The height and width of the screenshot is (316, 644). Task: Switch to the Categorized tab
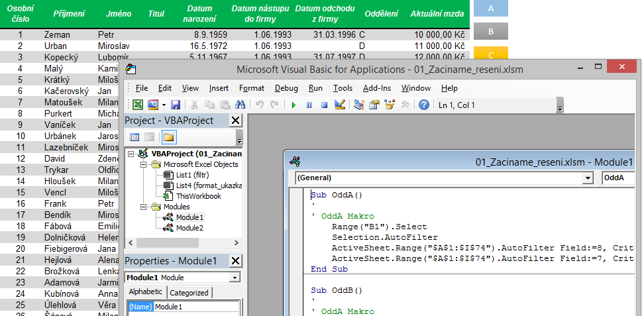(x=189, y=293)
